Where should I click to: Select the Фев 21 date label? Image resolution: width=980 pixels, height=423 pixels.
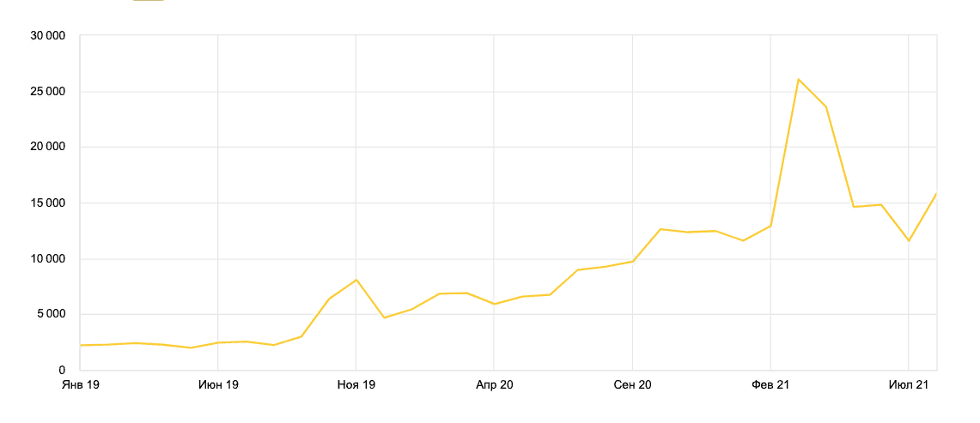pos(770,385)
